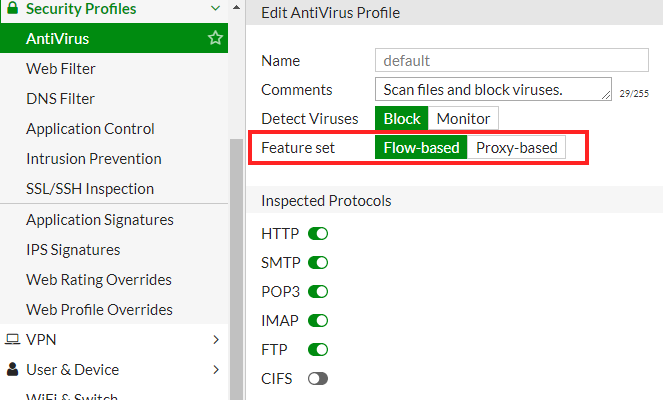This screenshot has height=400, width=663.
Task: Turn off POP3 inspection
Action: click(318, 292)
